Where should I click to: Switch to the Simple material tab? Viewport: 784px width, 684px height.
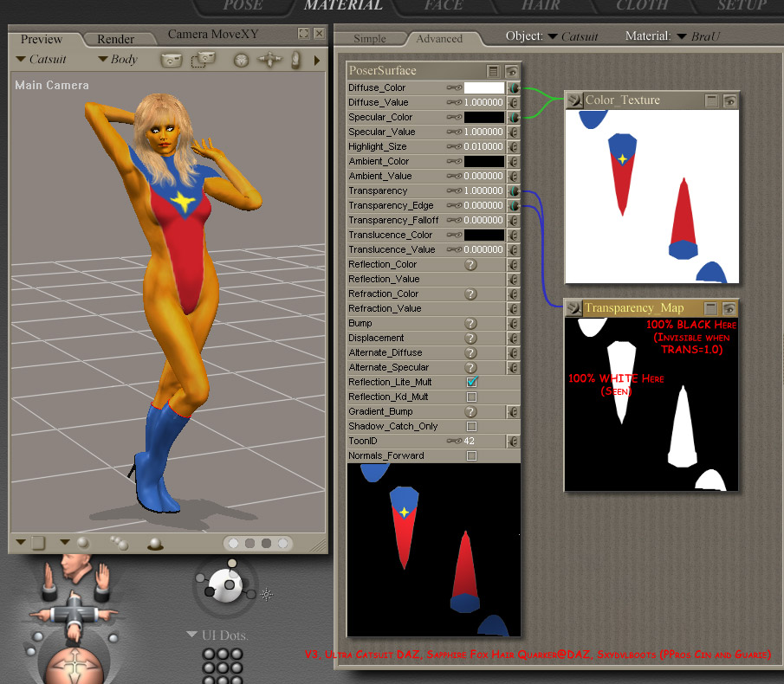point(370,39)
